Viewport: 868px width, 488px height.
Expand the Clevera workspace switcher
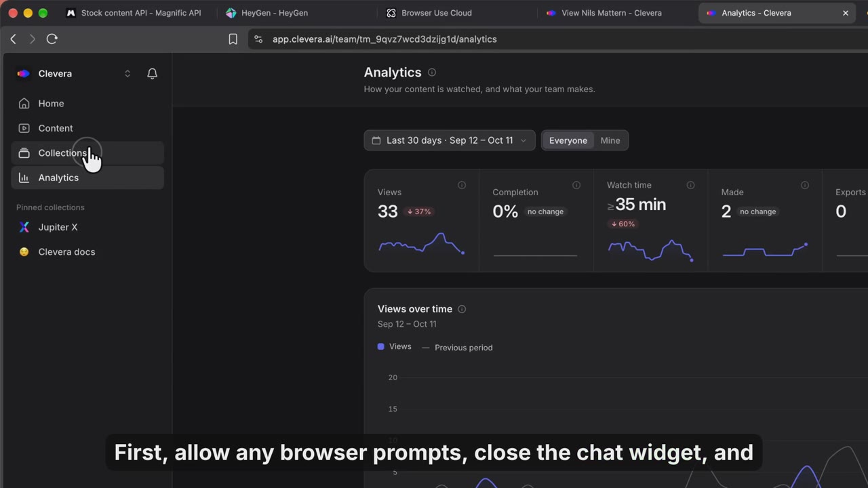tap(74, 73)
